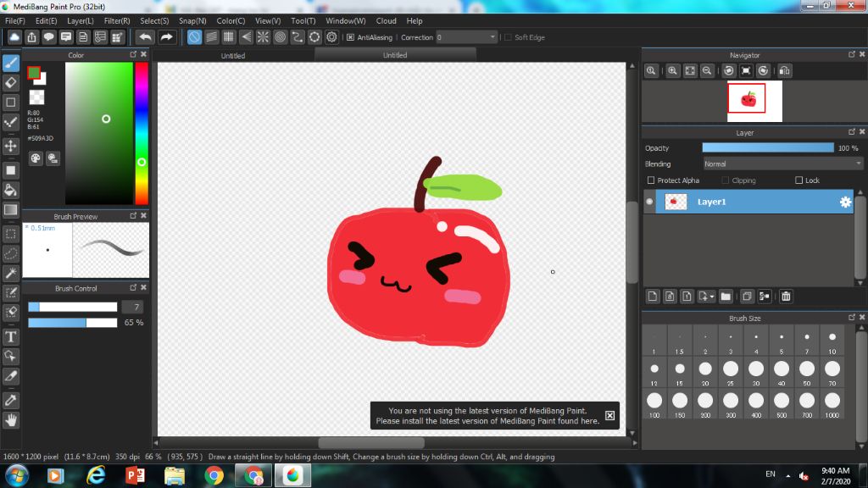Adjust the layer Opacity slider
The image size is (868, 488).
768,147
